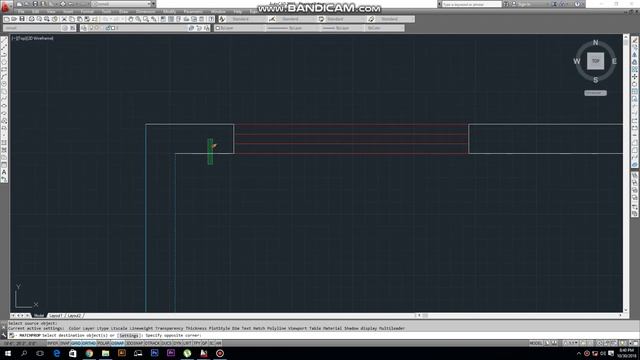Open File Explorer from the taskbar

(106, 353)
